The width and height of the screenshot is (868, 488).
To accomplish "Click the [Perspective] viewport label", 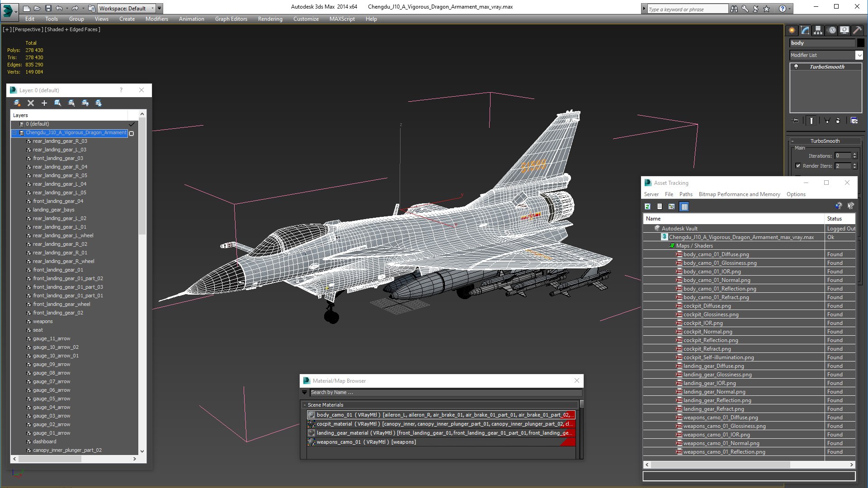I will [x=28, y=29].
